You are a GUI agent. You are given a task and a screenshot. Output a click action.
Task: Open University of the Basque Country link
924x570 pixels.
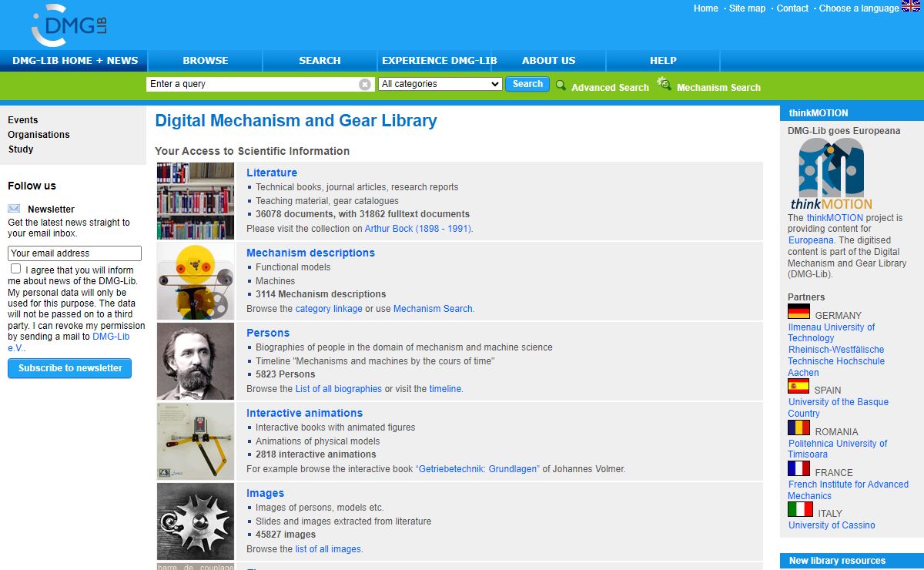click(x=839, y=407)
